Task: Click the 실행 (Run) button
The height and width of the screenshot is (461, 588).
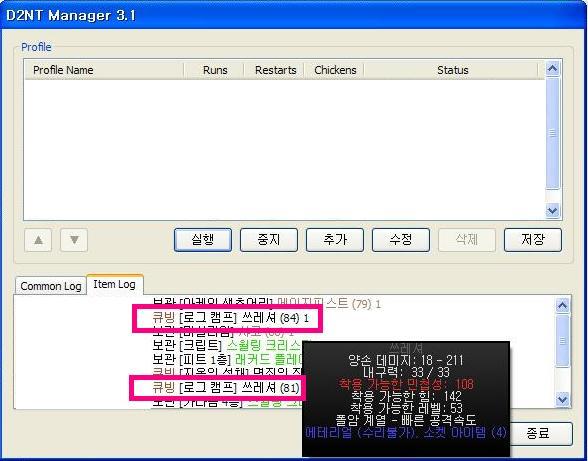Action: [x=203, y=240]
